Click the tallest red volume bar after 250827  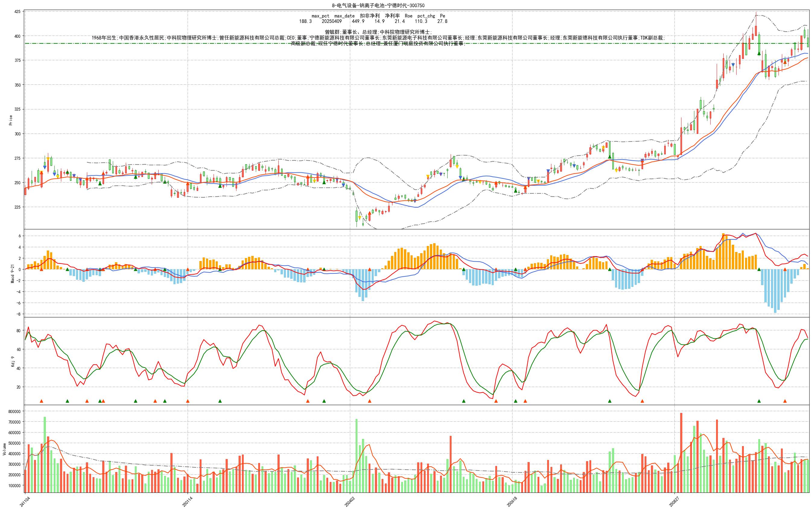[x=681, y=452]
